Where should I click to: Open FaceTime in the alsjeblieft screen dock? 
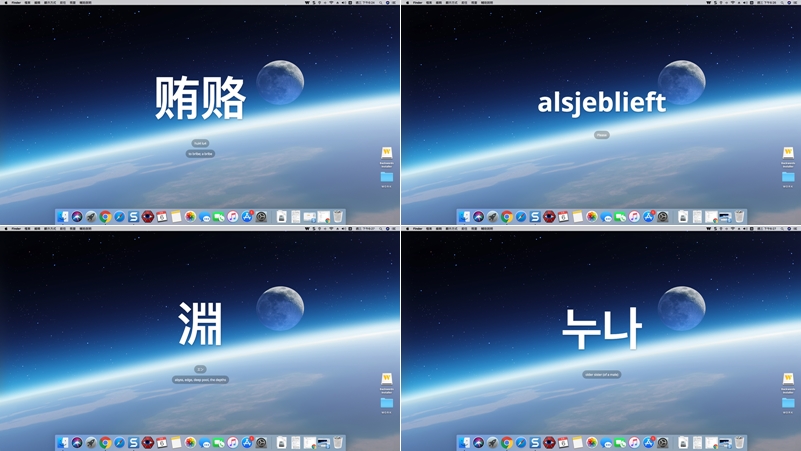pos(620,217)
